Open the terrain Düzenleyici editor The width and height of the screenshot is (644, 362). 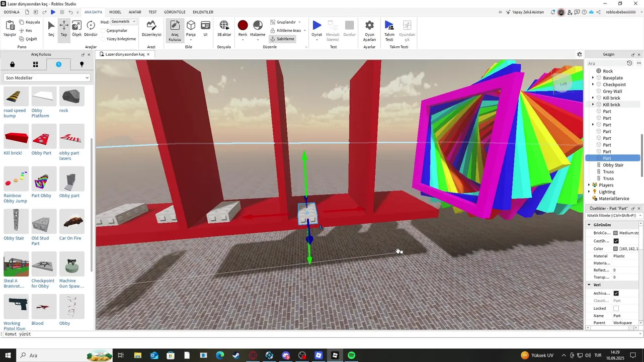tap(151, 29)
